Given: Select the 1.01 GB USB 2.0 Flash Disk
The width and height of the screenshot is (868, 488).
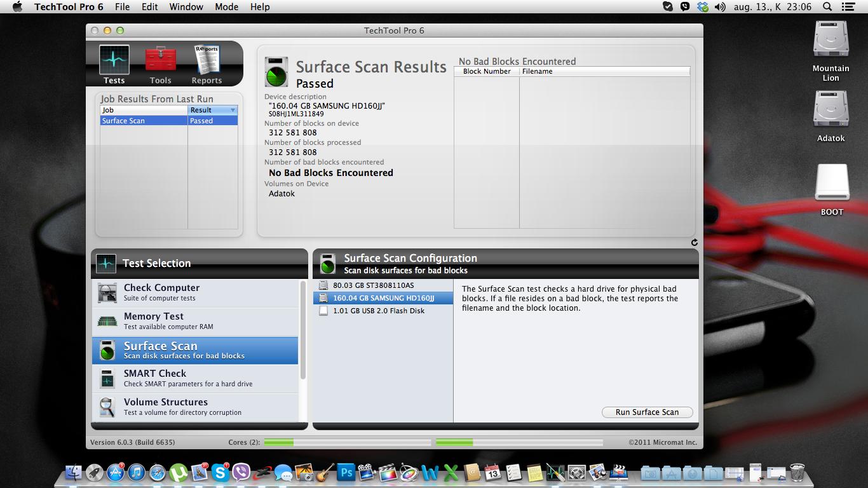Looking at the screenshot, I should click(383, 311).
